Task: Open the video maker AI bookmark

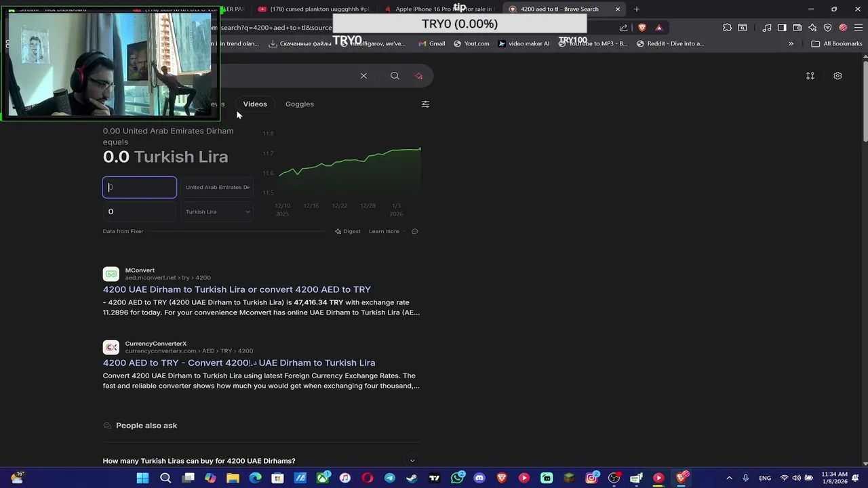Action: tap(524, 43)
